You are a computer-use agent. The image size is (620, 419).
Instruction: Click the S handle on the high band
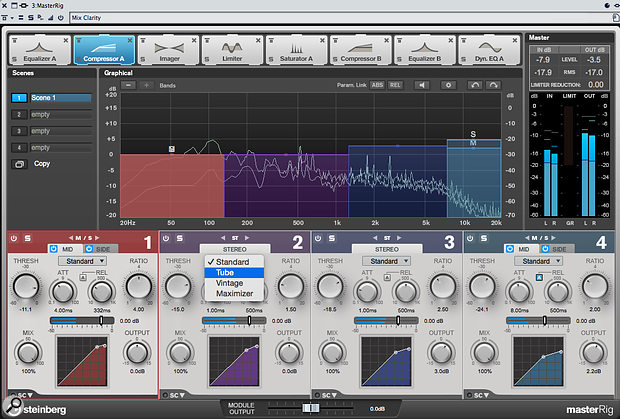(x=473, y=134)
